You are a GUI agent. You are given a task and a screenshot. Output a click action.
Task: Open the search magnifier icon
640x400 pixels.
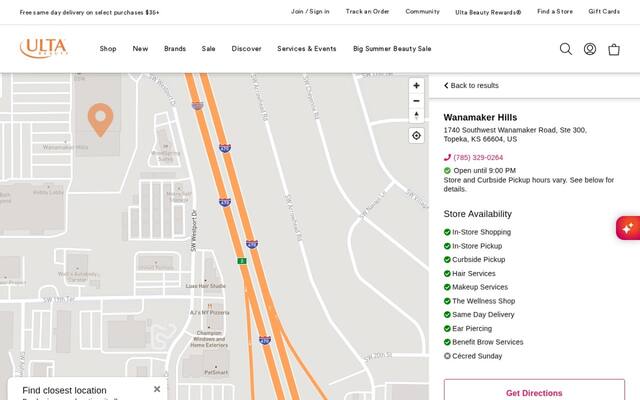565,49
